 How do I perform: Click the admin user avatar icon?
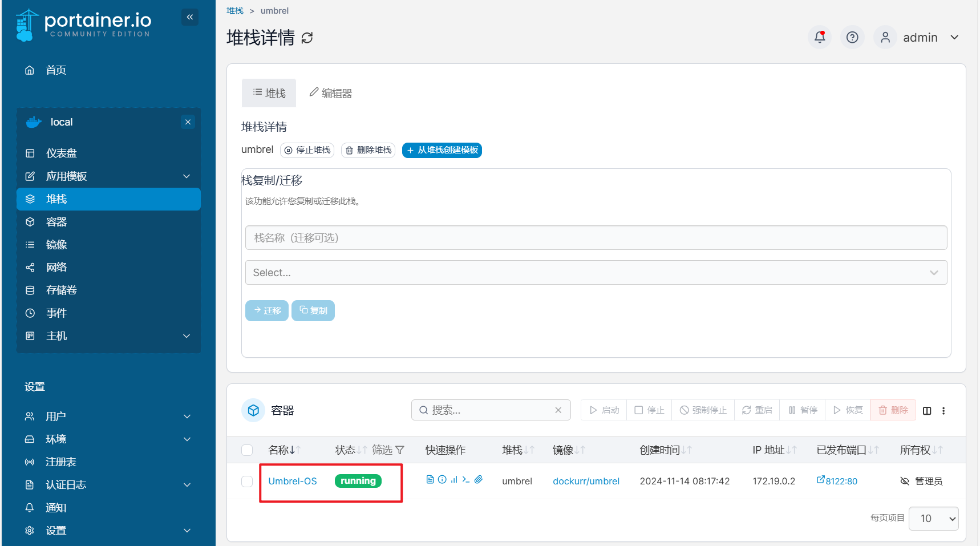(x=885, y=37)
